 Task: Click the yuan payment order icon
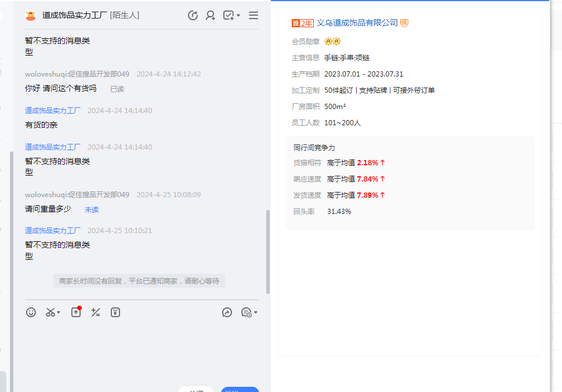[115, 313]
